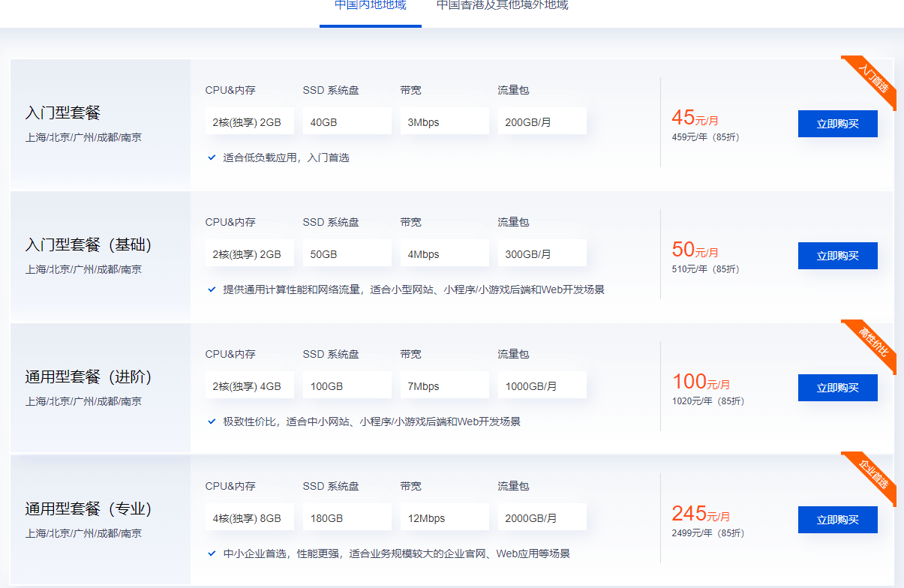Click the 4核(独享) 8GB CPU value
The height and width of the screenshot is (588, 904).
pyautogui.click(x=249, y=517)
